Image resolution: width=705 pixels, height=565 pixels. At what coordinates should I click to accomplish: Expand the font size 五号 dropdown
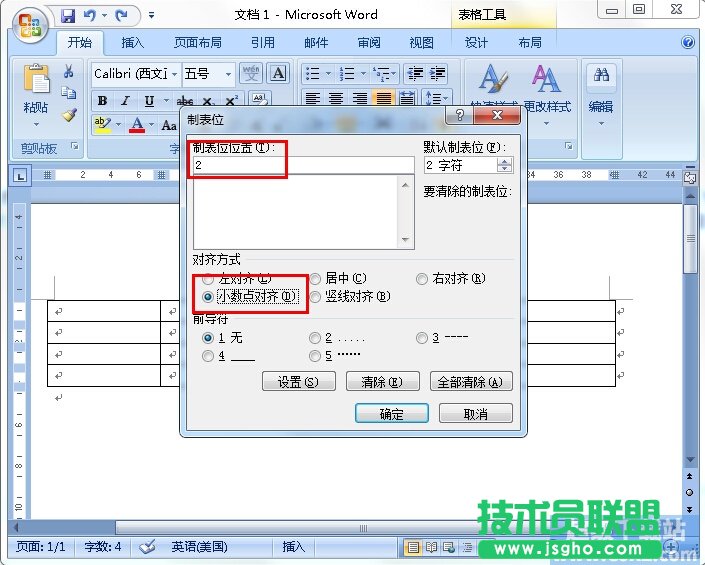click(228, 74)
